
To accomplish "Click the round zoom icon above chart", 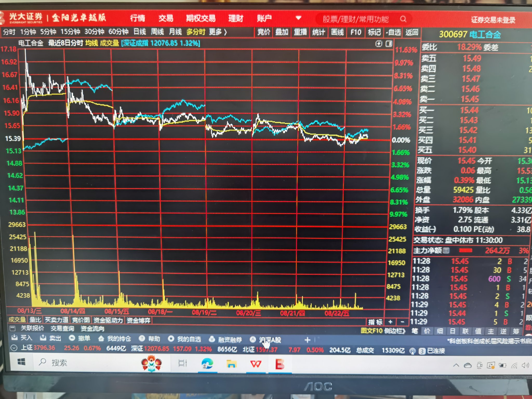I will pyautogui.click(x=379, y=44).
